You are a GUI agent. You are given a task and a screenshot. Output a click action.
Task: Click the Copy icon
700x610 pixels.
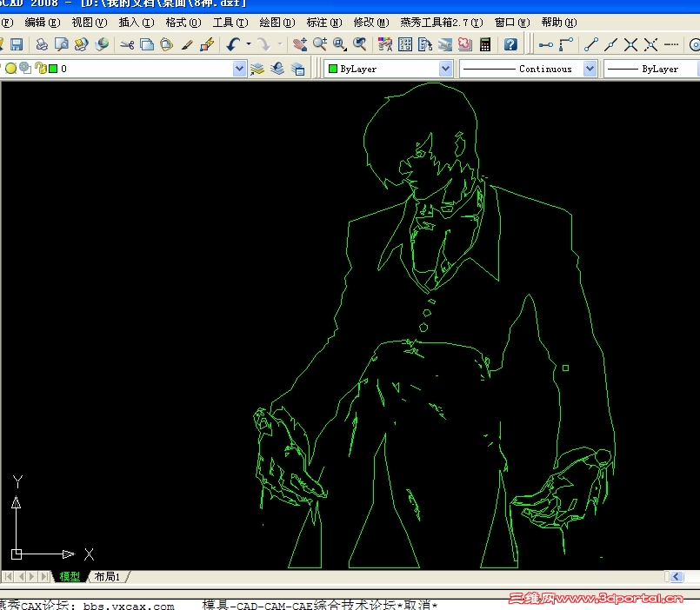click(146, 44)
